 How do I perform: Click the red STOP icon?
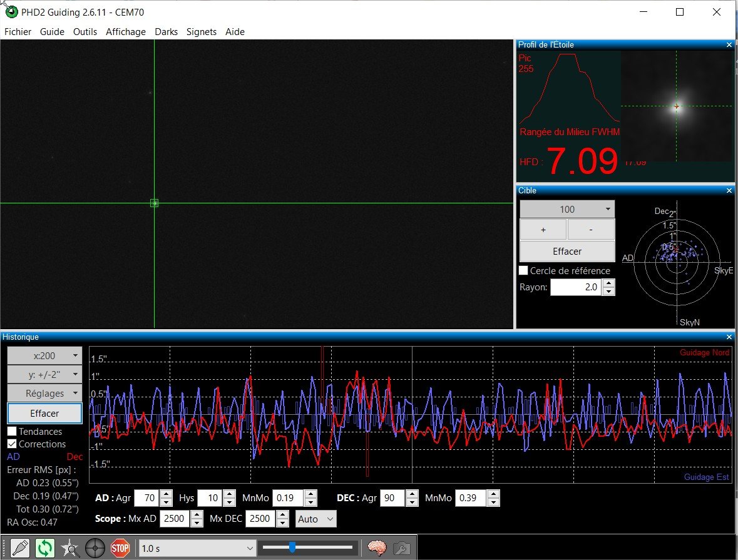[x=120, y=548]
